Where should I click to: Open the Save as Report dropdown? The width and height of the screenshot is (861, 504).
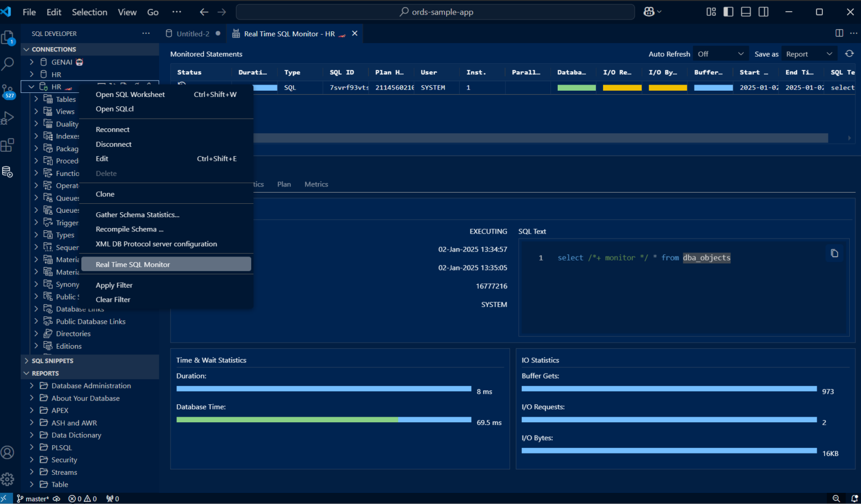coord(809,53)
